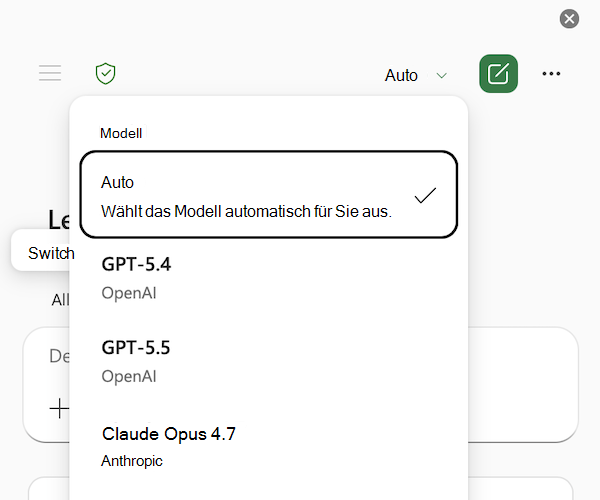Start a new chat with compose icon
Screen dimensions: 600x500
point(498,73)
